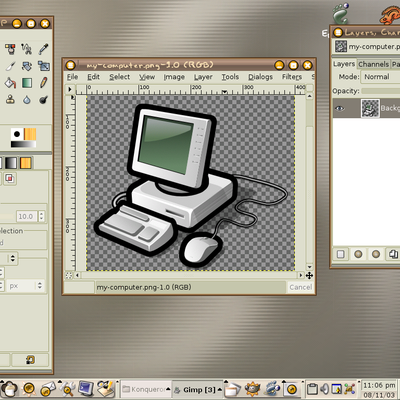Select the Bucket Fill tool
400x400 pixels.
coord(10,83)
